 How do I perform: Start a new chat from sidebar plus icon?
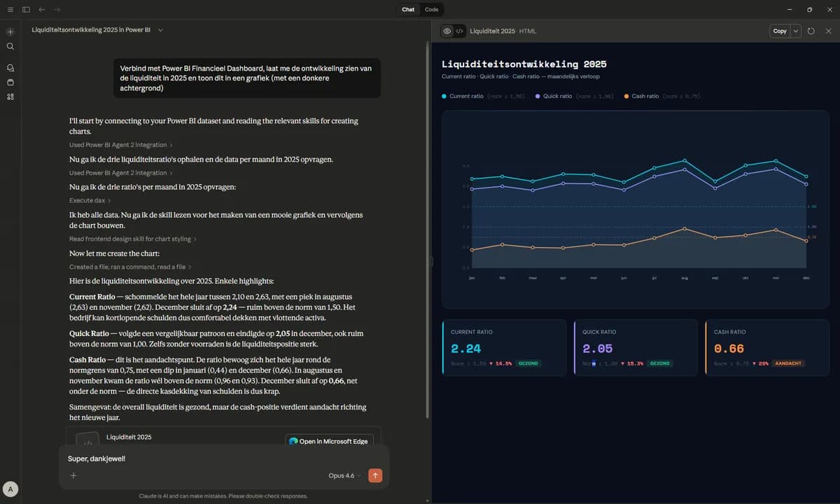point(10,31)
